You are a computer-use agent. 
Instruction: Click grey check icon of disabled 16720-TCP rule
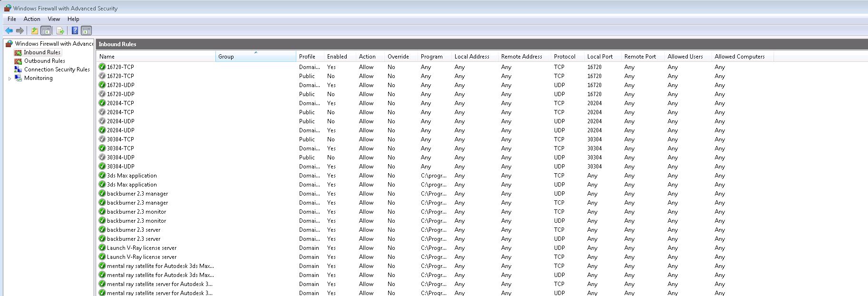tap(102, 76)
